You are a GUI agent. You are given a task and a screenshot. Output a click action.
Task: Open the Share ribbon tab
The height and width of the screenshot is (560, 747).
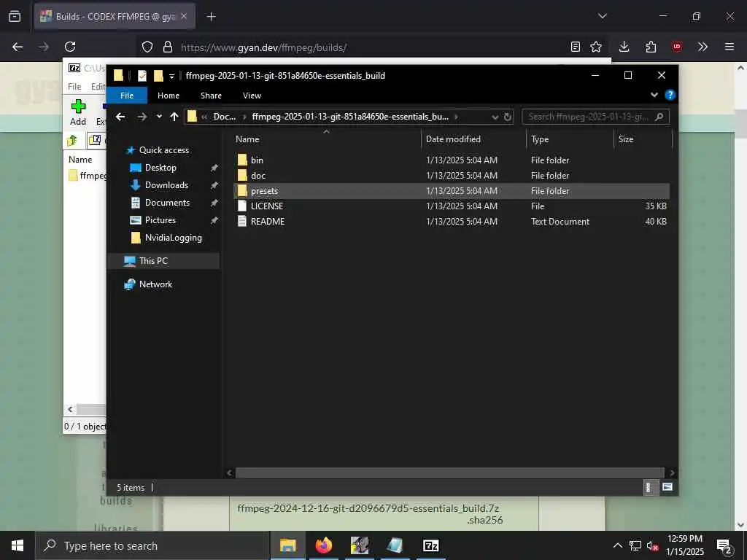(x=211, y=96)
